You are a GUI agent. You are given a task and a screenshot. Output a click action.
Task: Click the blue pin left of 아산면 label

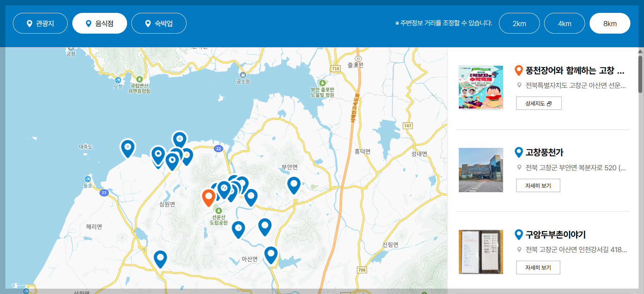(x=160, y=259)
